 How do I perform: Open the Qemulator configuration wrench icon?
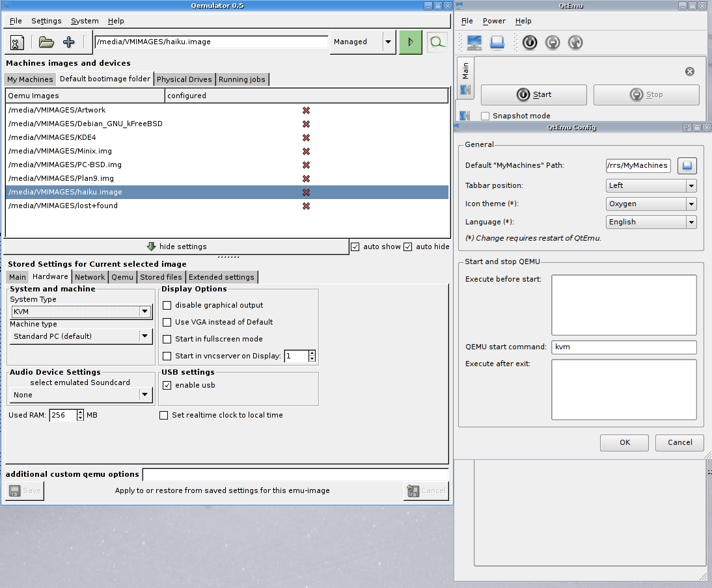point(17,43)
